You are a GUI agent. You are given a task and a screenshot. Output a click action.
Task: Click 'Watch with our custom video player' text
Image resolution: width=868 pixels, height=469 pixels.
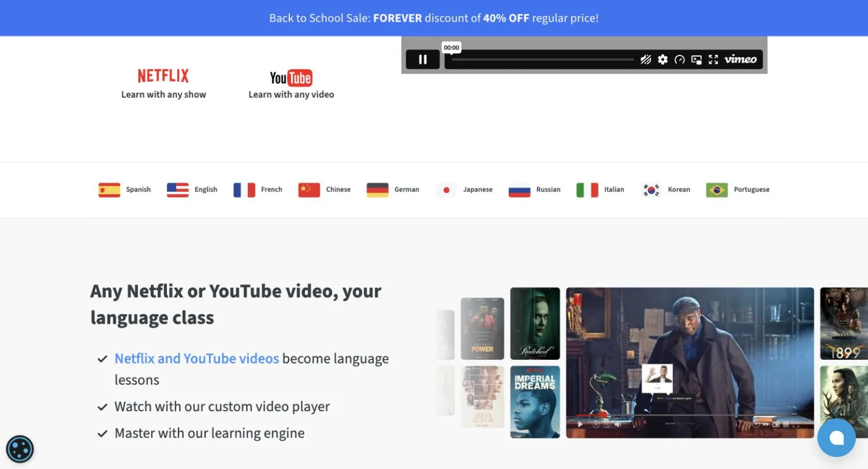222,406
